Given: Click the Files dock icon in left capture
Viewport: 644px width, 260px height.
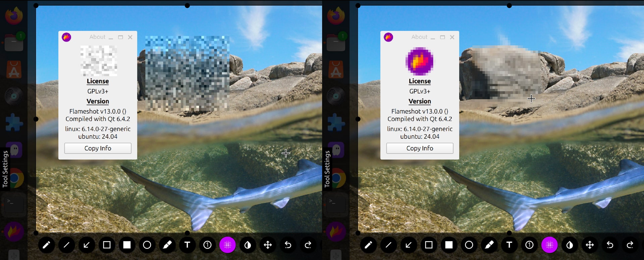Looking at the screenshot, I should 14,43.
